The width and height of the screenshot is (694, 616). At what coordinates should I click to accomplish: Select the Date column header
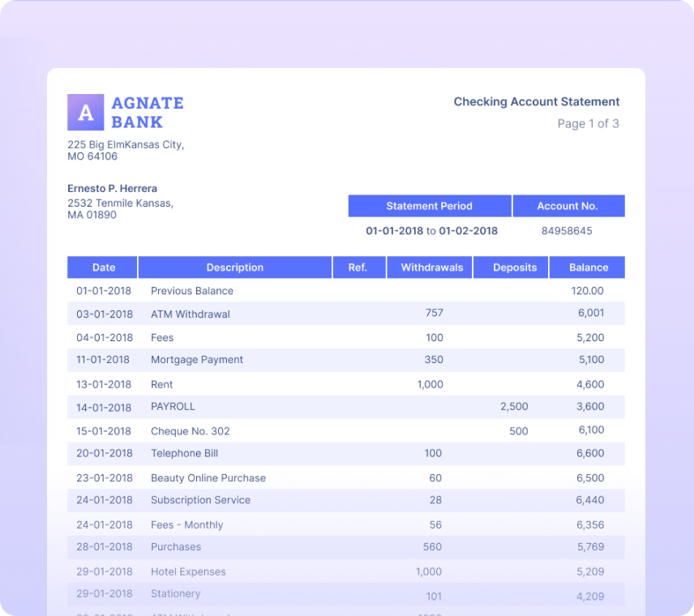point(101,267)
